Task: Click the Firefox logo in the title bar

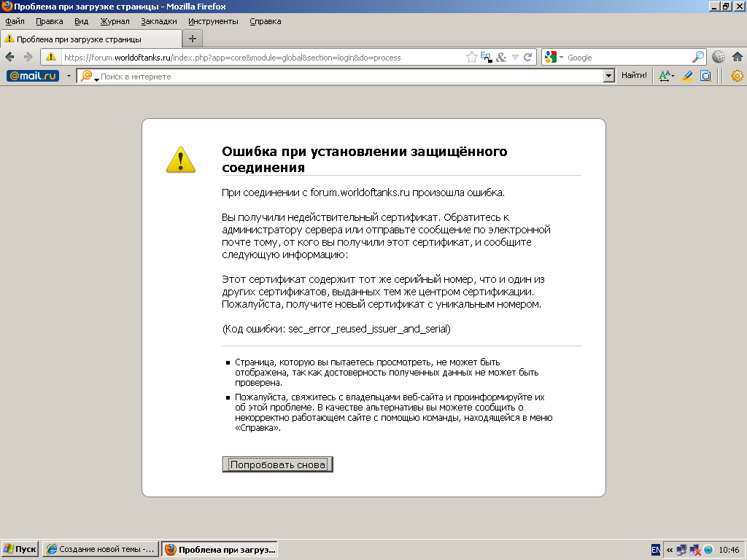Action: click(x=7, y=6)
